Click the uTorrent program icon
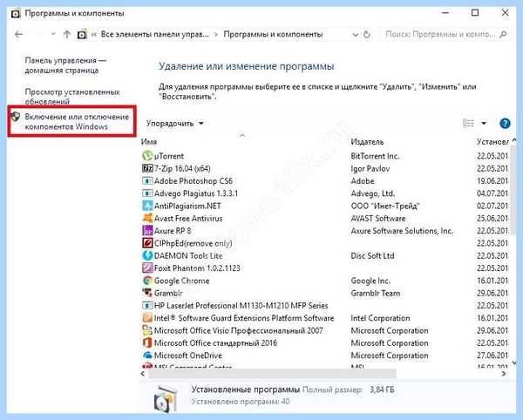The image size is (523, 420). tap(147, 156)
